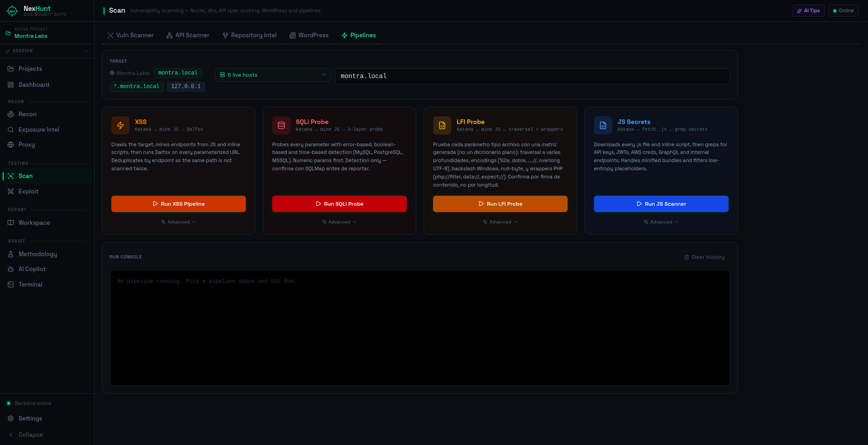The height and width of the screenshot is (445, 868).
Task: Click the SQLi Probe database icon
Action: coord(281,125)
